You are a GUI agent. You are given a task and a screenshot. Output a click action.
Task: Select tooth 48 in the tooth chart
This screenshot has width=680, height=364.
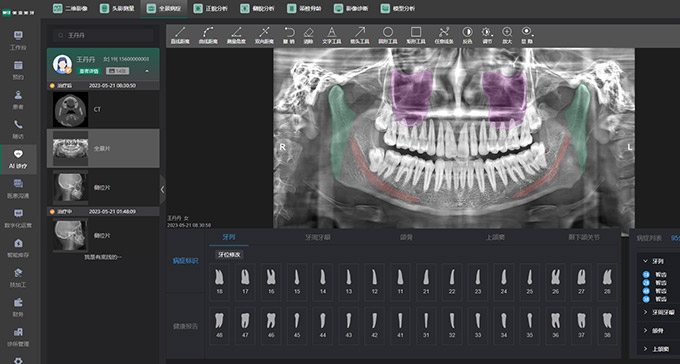219,326
